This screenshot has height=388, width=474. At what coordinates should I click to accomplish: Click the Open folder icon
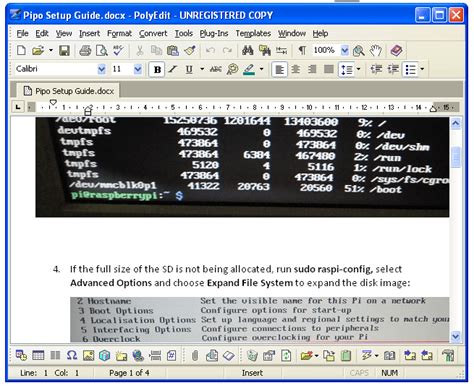pos(38,51)
